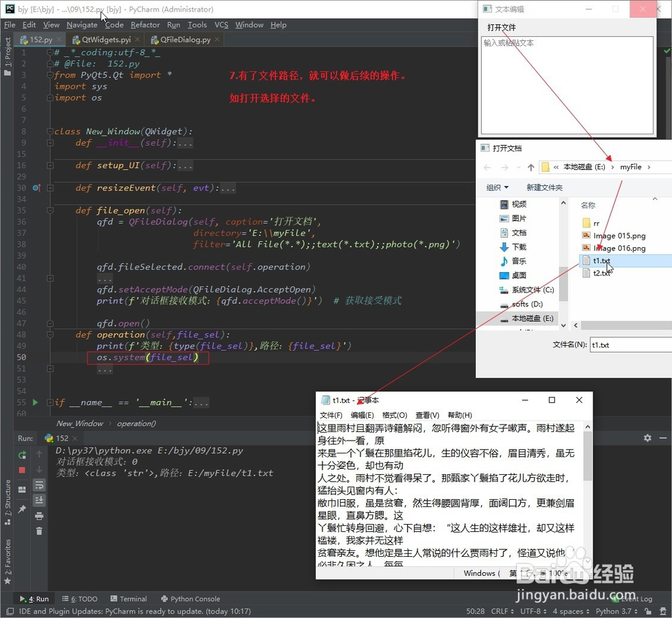
Task: Open the Navigate menu
Action: tap(82, 25)
